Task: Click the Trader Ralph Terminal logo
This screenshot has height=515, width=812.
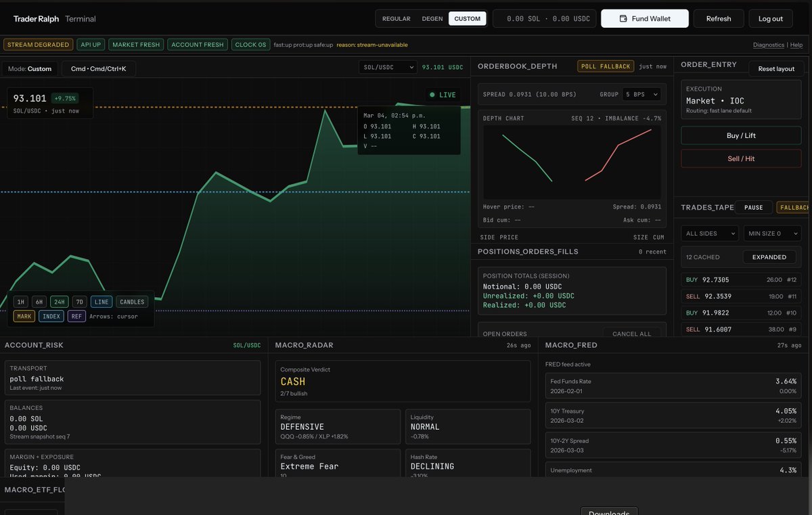Action: [x=54, y=19]
